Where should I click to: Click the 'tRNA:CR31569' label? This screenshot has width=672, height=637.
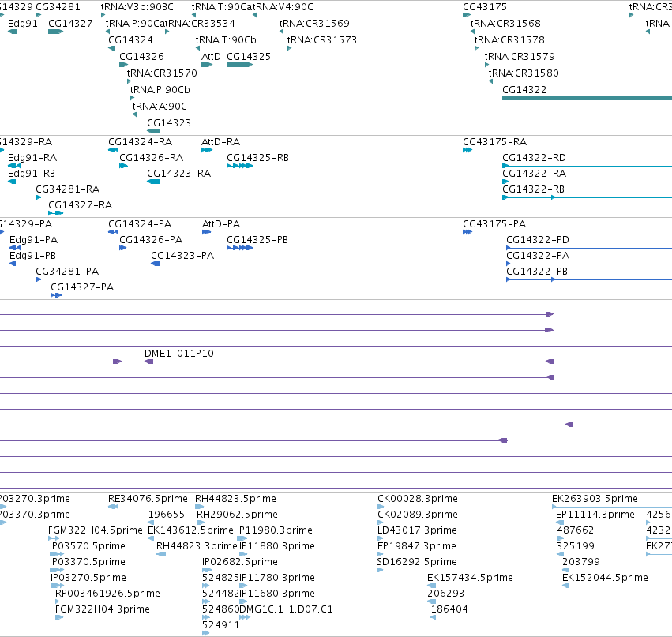tap(314, 23)
